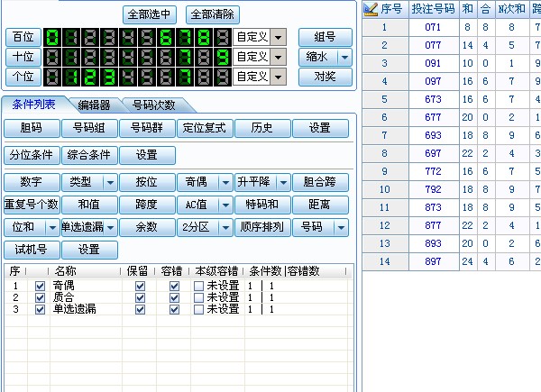
Task: Expand the AC值 dropdown arrow
Action: [225, 205]
